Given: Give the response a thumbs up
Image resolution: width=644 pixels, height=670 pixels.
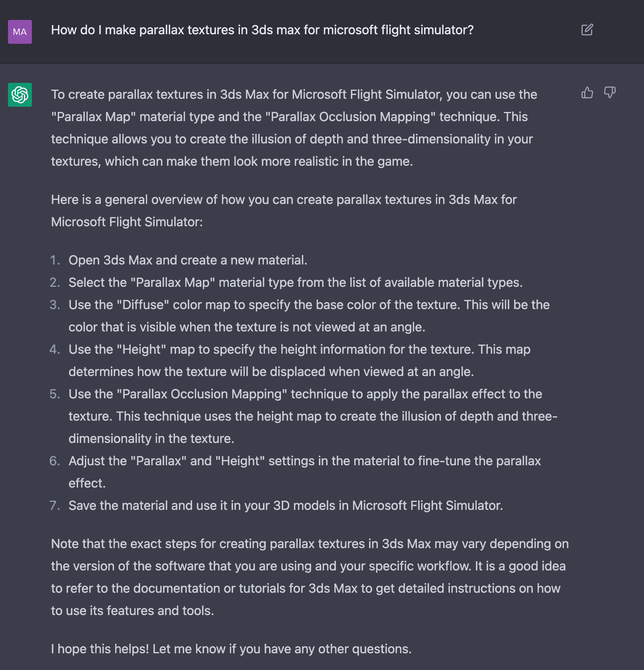Looking at the screenshot, I should [587, 93].
